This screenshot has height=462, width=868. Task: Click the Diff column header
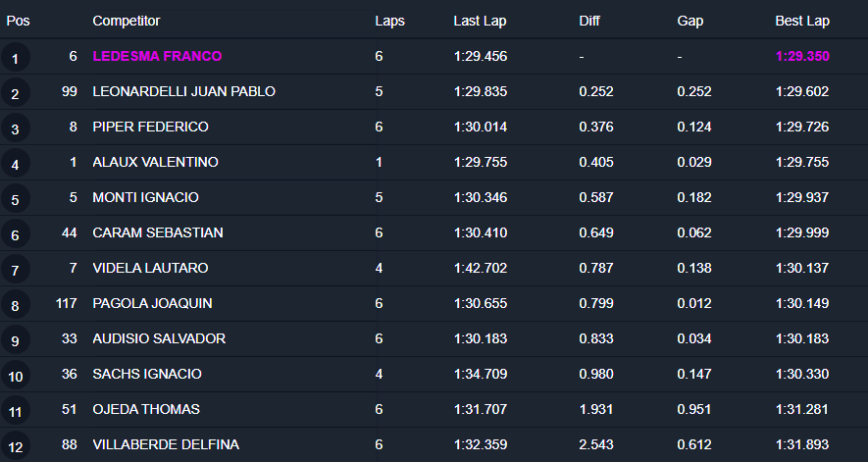click(589, 21)
